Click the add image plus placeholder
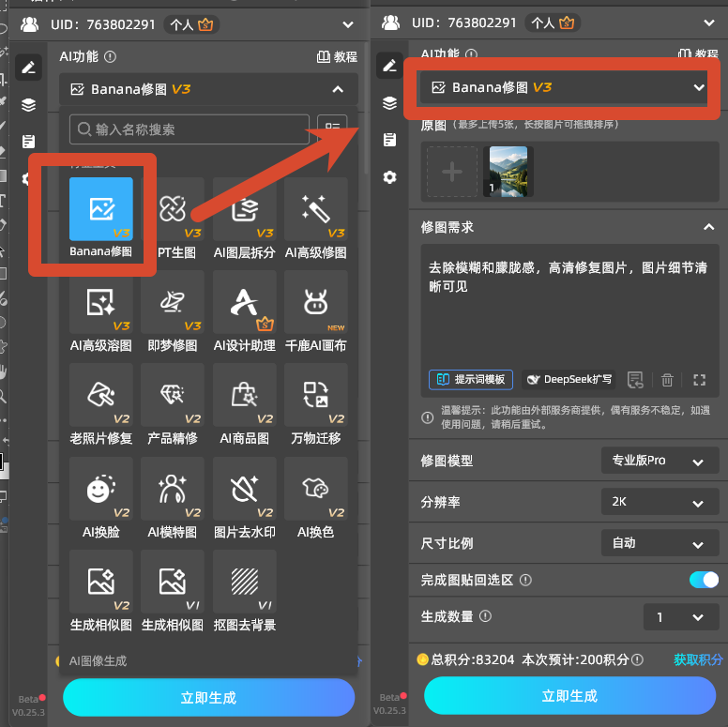The image size is (728, 727). point(452,172)
